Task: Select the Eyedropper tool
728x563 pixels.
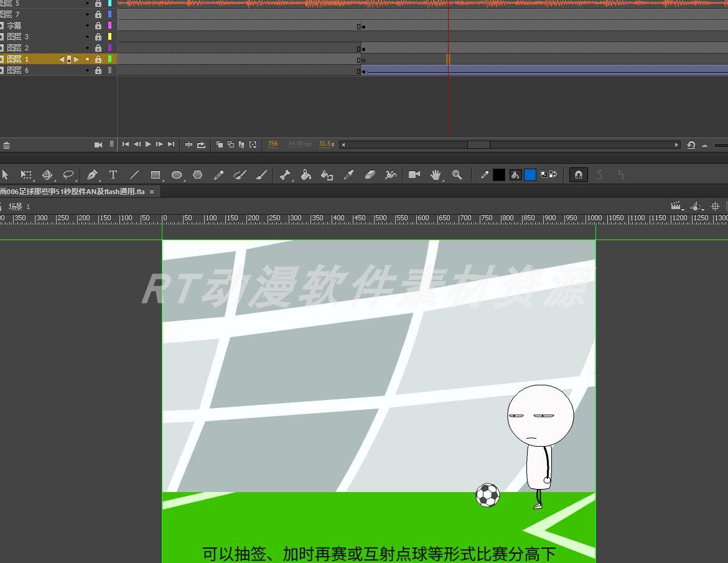Action: point(348,175)
